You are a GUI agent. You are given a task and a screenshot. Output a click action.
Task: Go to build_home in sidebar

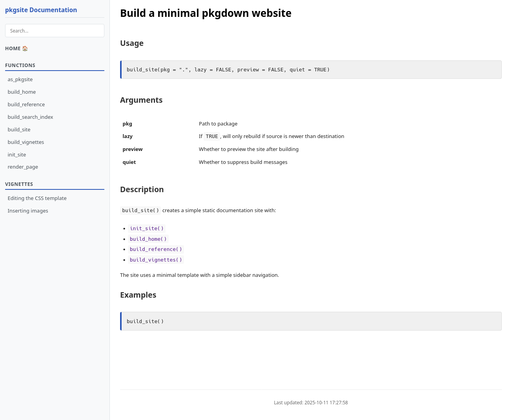pyautogui.click(x=22, y=92)
